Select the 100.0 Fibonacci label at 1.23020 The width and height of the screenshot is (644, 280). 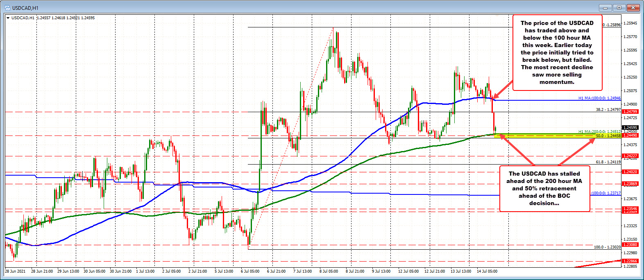tap(607, 247)
